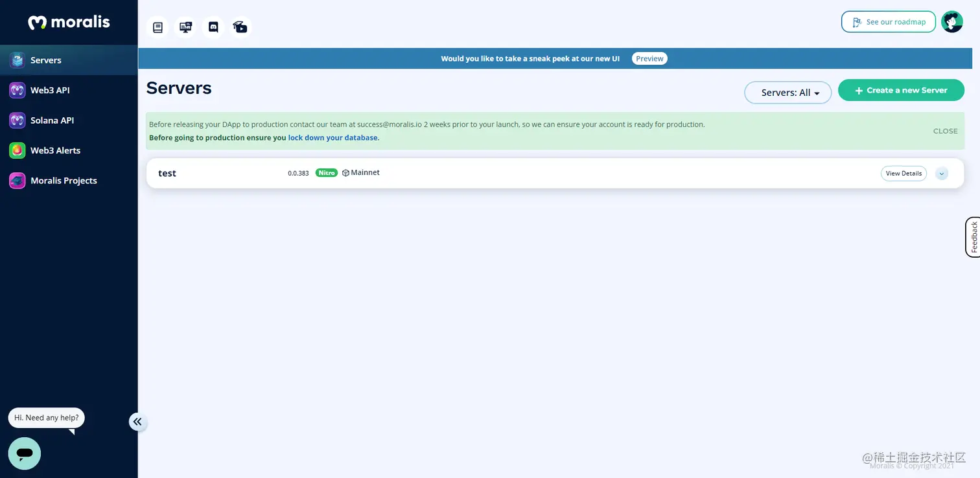
Task: Open the chat support bubble icon
Action: coord(25,453)
